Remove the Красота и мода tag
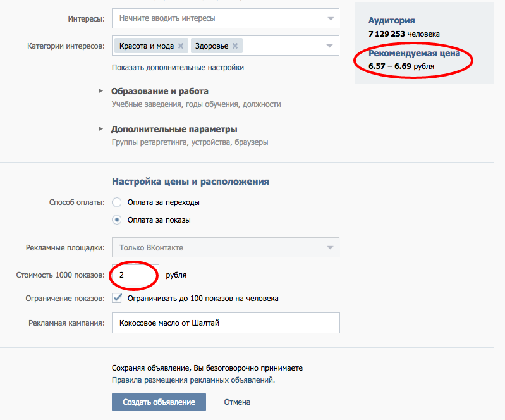The width and height of the screenshot is (505, 420). click(x=181, y=46)
